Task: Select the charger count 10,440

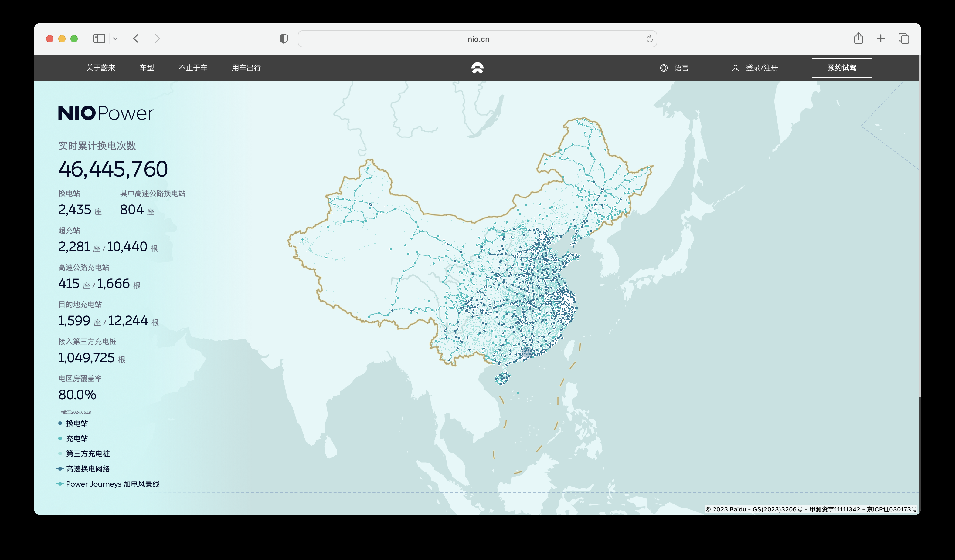Action: click(x=127, y=247)
